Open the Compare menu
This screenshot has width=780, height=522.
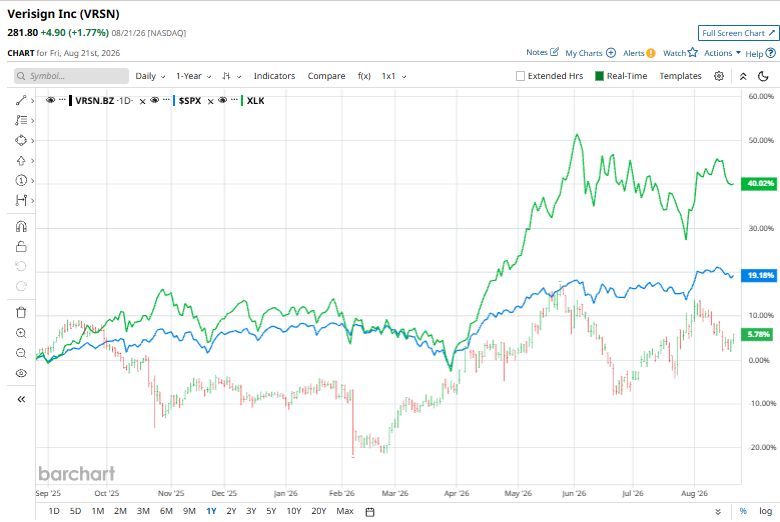326,76
